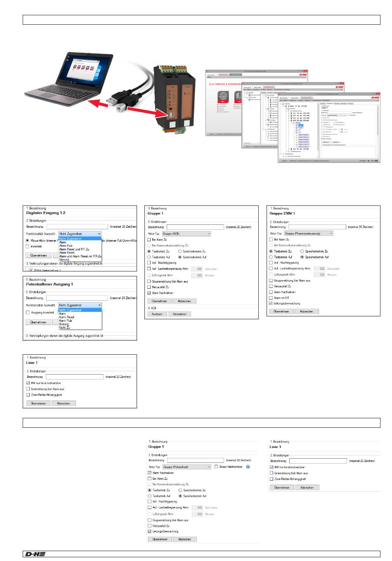Screen dimensions: 392x561
Task: Click Übernehmen in Gruppe 230V 1 panel
Action: (282, 311)
